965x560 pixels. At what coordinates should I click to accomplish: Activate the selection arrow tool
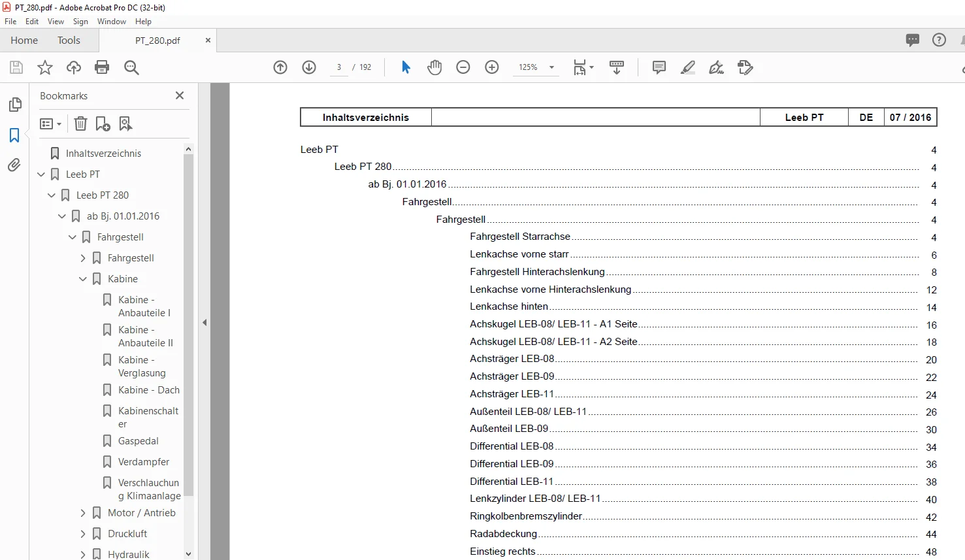(x=406, y=67)
